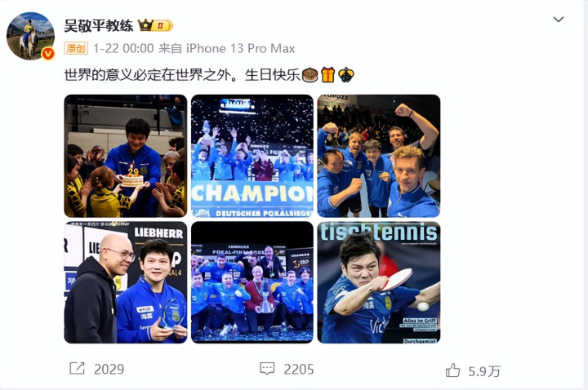The width and height of the screenshot is (588, 390).
Task: Open the LIEBHERR award photo thumbnail
Action: (126, 282)
